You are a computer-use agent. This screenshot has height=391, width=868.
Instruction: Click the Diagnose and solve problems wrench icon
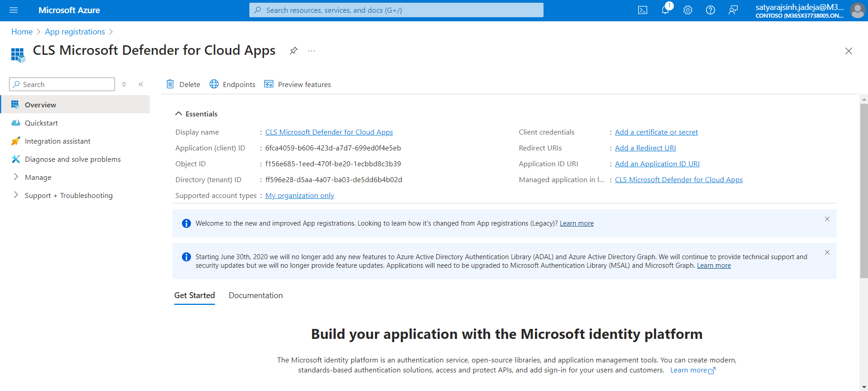15,159
